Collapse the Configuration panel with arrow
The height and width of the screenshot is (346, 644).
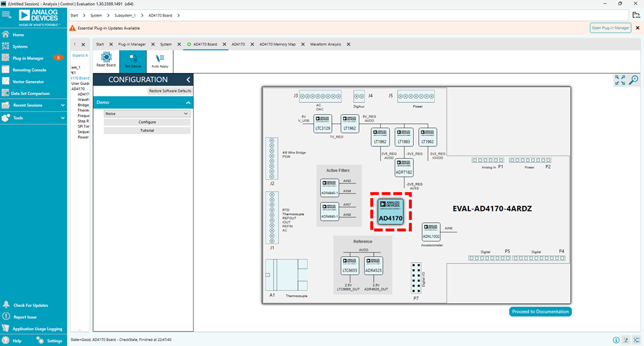click(188, 80)
